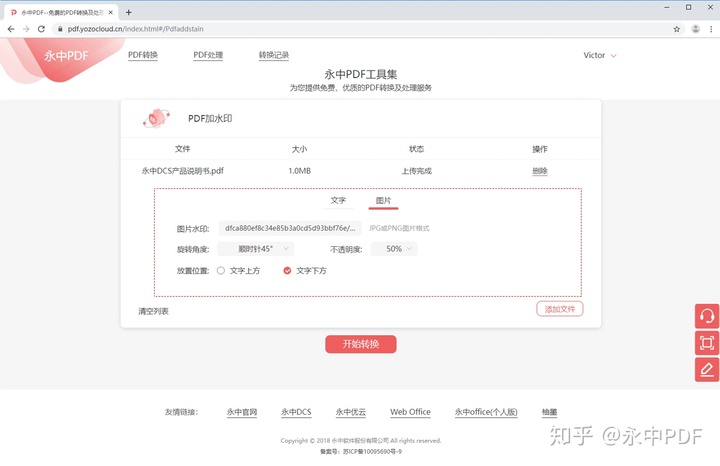The height and width of the screenshot is (466, 720).
Task: Open the 永中优云 footer link
Action: coord(351,412)
